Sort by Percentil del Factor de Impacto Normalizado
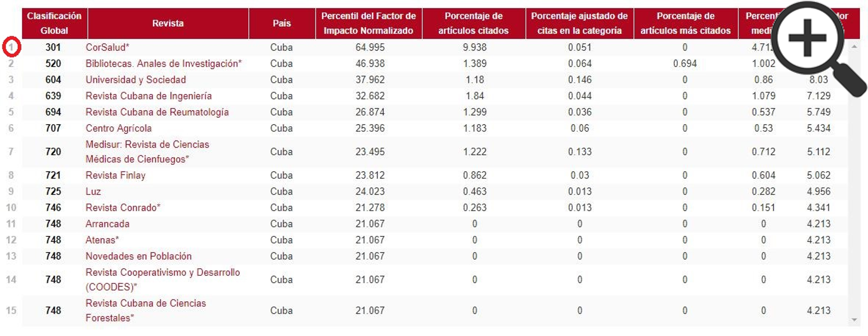868x336 pixels. tap(368, 23)
